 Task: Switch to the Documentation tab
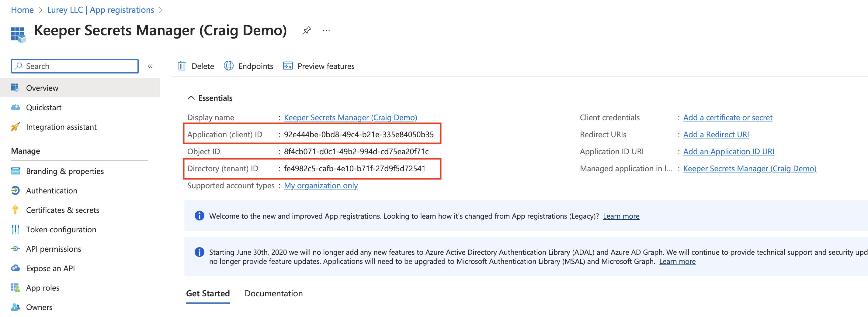click(x=273, y=293)
